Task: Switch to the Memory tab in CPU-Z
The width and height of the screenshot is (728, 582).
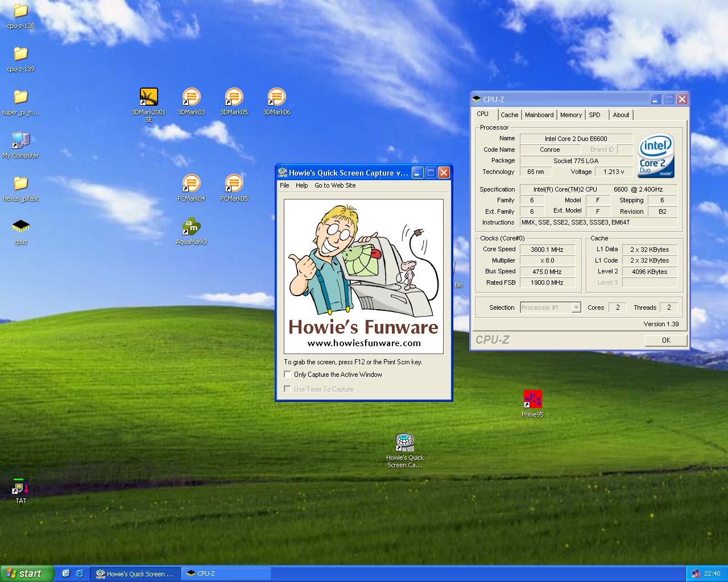Action: point(571,115)
